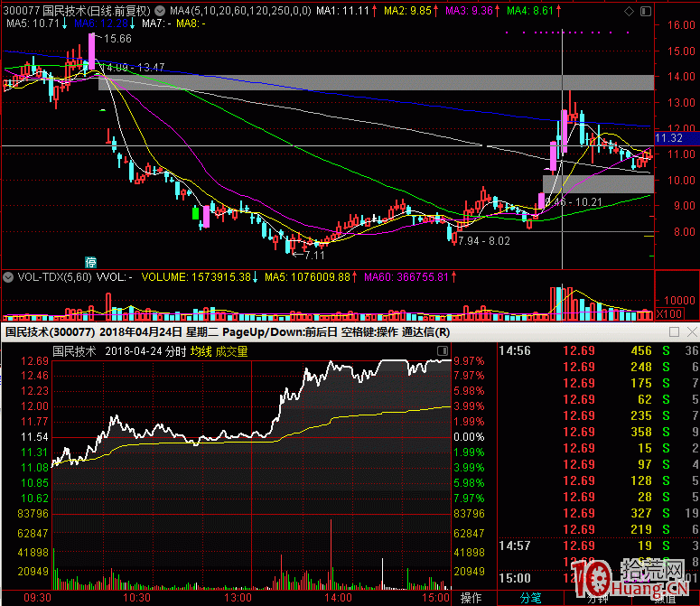Click the X100 volume scale label
Image resolution: width=700 pixels, height=606 pixels.
click(x=668, y=313)
